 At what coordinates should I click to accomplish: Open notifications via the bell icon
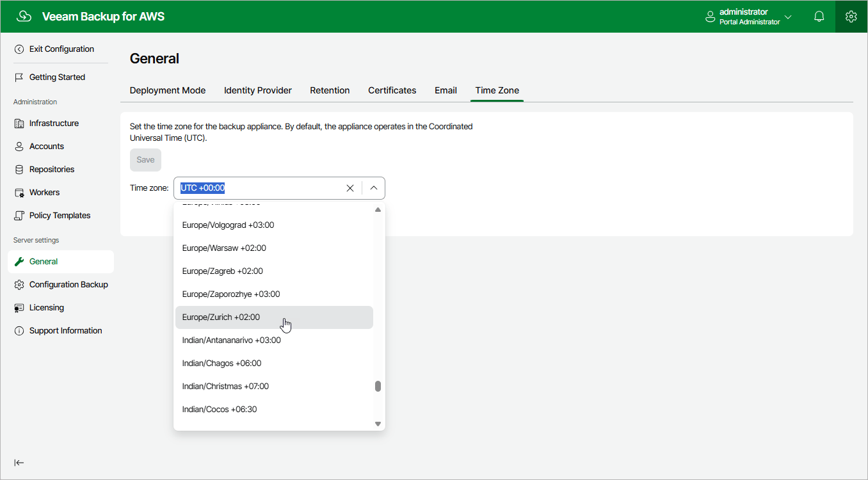(819, 16)
